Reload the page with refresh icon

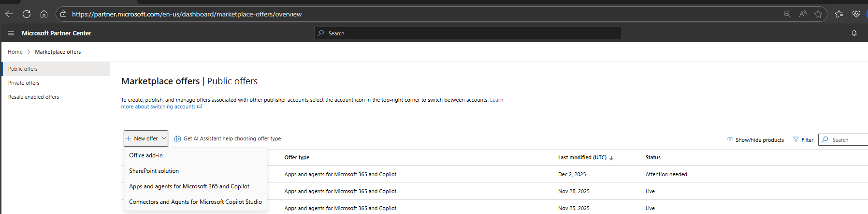27,14
